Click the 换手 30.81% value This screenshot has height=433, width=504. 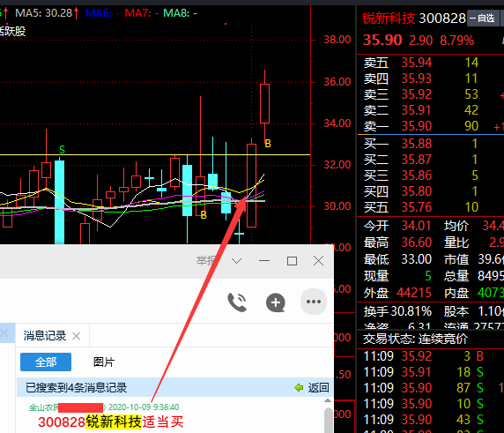[x=411, y=311]
